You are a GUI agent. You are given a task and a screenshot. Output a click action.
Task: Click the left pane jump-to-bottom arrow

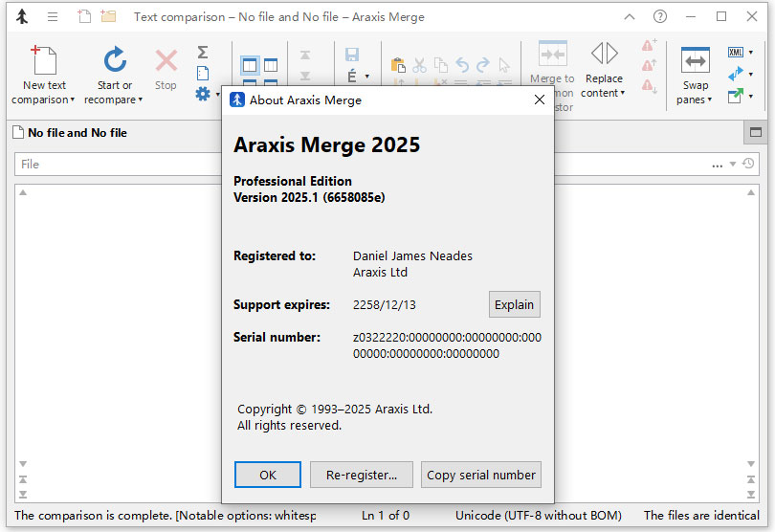(23, 495)
